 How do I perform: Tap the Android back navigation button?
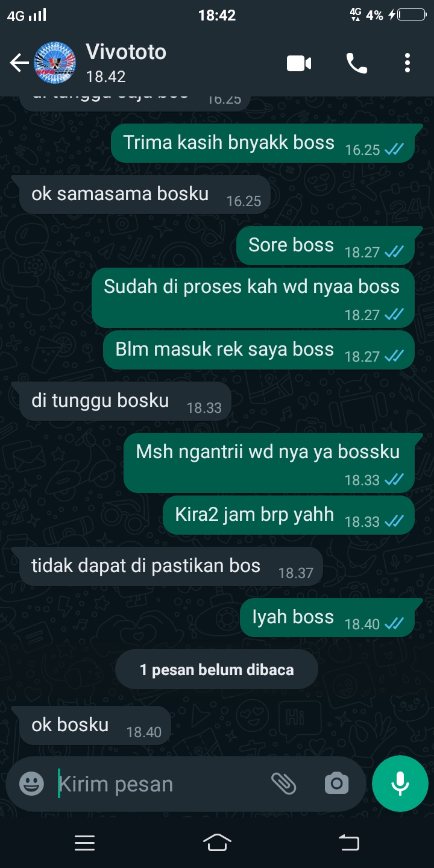[x=349, y=843]
